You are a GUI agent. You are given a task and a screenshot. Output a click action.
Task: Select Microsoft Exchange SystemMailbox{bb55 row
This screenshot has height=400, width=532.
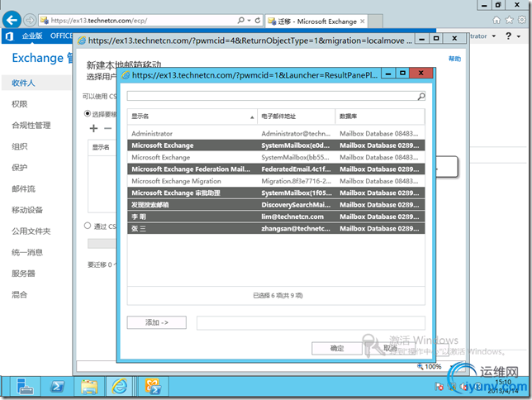point(276,157)
